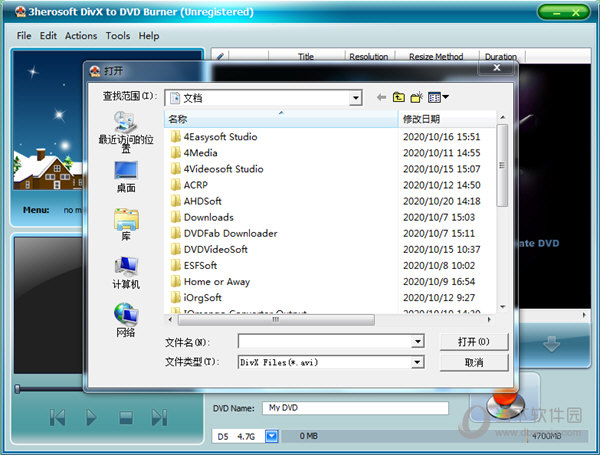
Task: Select the DVDVideoSoft folder
Action: pyautogui.click(x=209, y=249)
